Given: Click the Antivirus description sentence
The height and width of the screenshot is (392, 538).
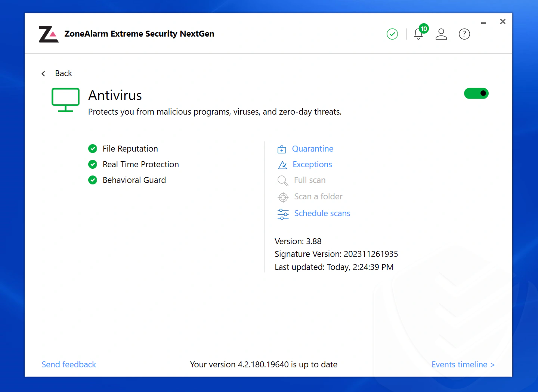Looking at the screenshot, I should coord(215,112).
